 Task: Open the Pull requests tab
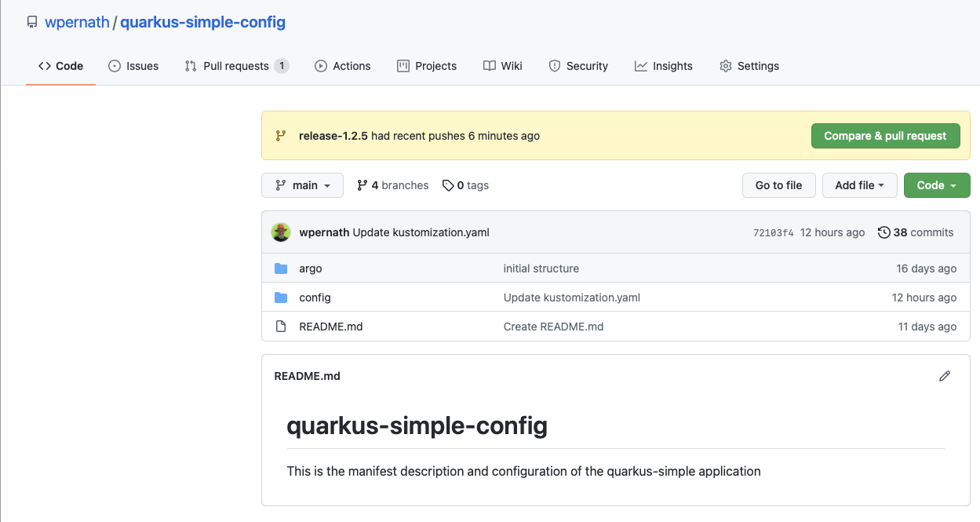[237, 66]
